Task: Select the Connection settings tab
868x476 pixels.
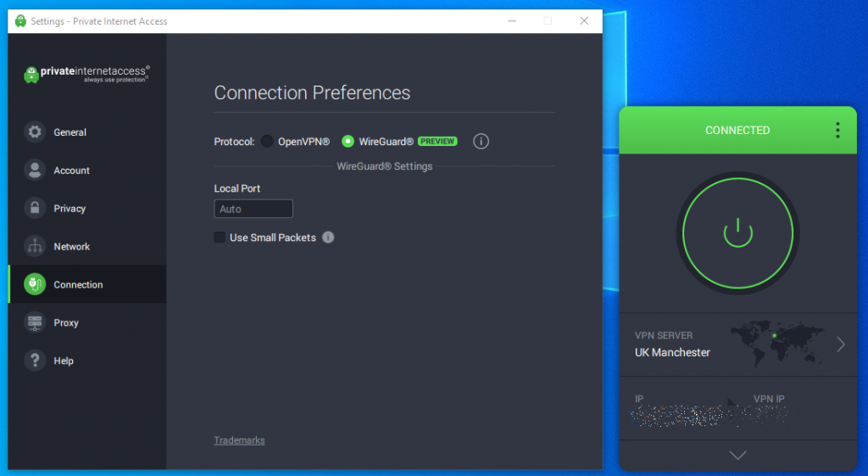Action: pyautogui.click(x=87, y=284)
